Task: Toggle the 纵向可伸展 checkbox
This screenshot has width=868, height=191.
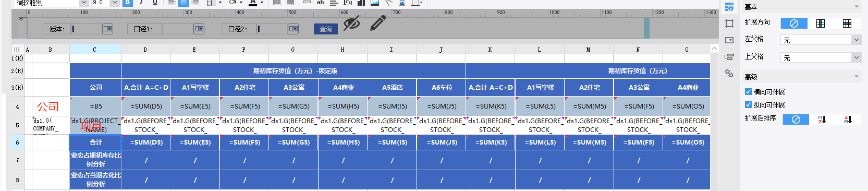Action: 749,105
